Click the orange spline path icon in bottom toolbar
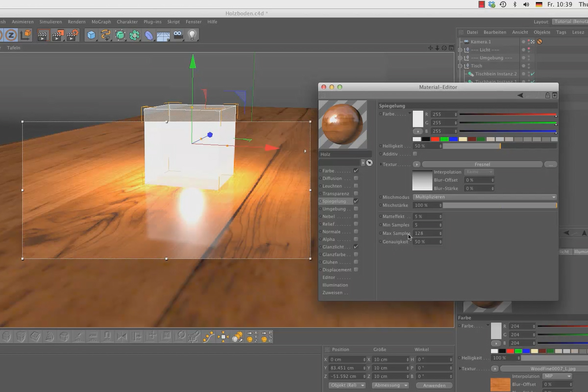The image size is (588, 392). 209,337
